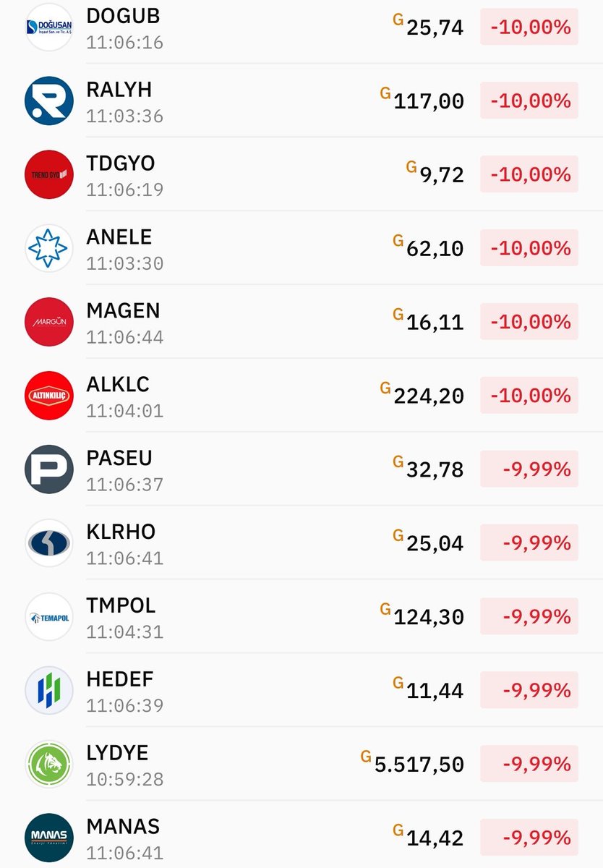Tap LYDYE's -9,99% change badge
This screenshot has height=868, width=603.
pyautogui.click(x=529, y=765)
